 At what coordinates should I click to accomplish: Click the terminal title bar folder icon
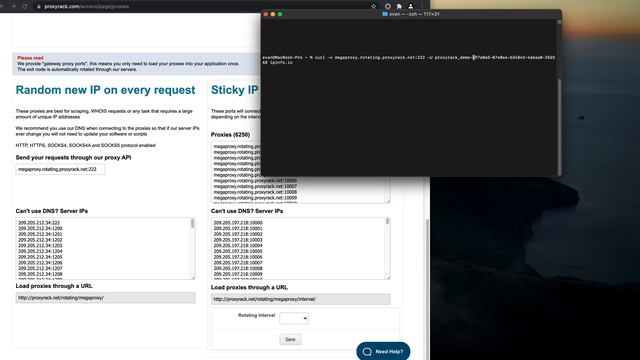pos(384,14)
